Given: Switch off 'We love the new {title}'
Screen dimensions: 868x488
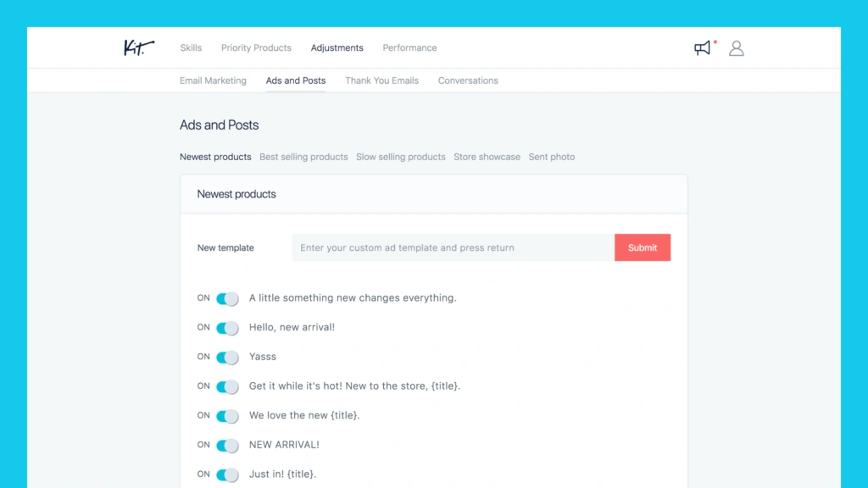Looking at the screenshot, I should [x=227, y=416].
